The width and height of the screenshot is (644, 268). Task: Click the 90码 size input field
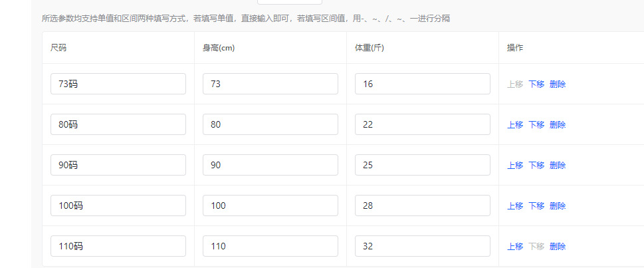coord(118,165)
